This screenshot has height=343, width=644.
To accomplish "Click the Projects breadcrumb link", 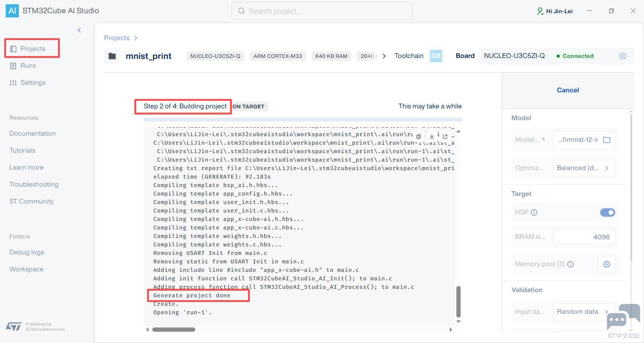I will click(116, 38).
